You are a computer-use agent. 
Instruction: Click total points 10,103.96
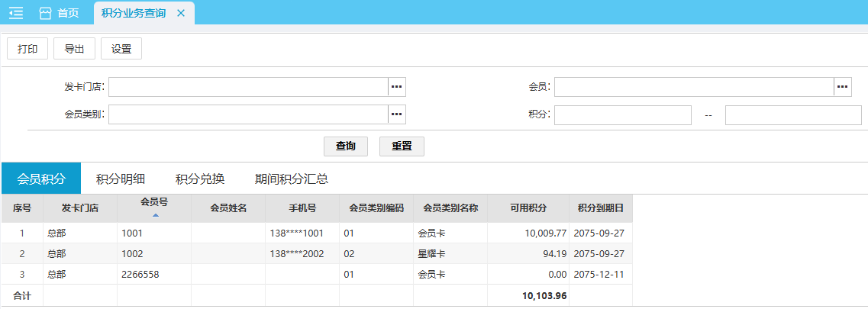click(x=544, y=296)
